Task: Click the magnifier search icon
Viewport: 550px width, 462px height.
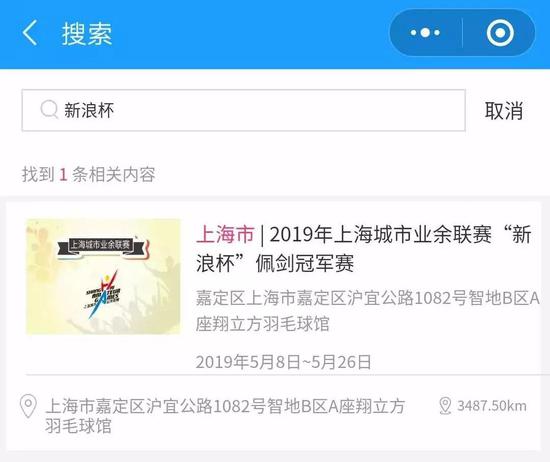Action: coord(49,110)
